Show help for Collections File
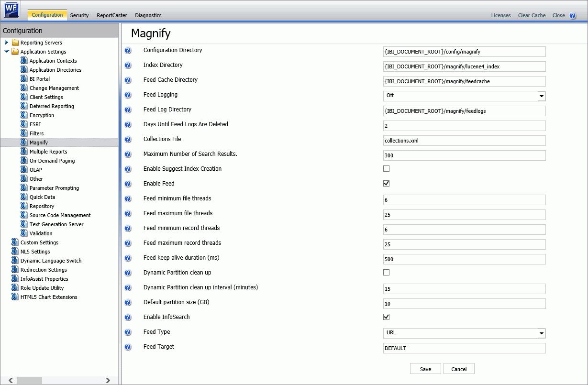 pyautogui.click(x=128, y=140)
